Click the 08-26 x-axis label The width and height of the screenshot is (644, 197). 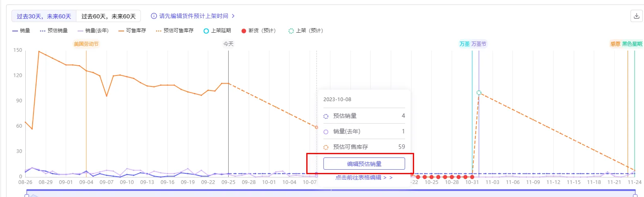click(25, 182)
